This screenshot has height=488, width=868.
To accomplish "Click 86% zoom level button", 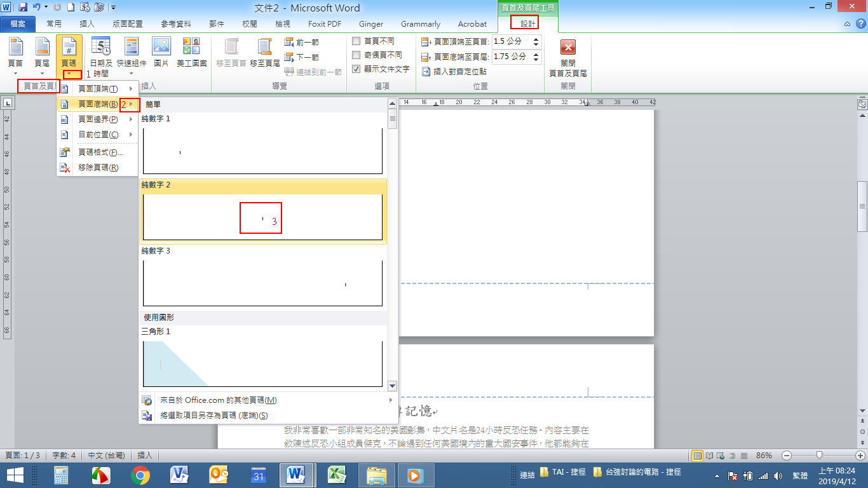I will pos(764,456).
